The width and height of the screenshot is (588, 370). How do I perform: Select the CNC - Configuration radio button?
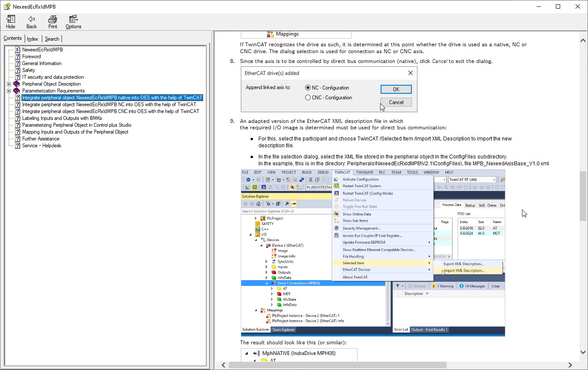(308, 98)
